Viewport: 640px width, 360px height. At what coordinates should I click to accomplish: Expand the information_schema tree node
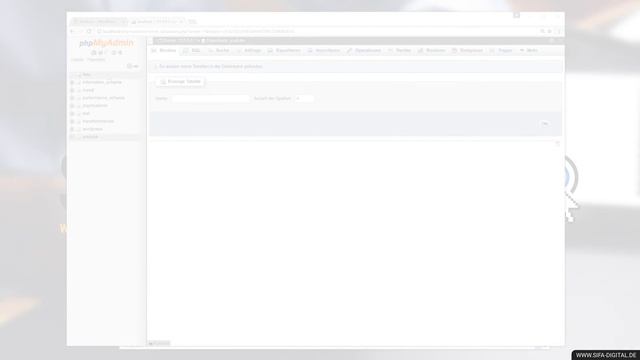[x=72, y=82]
